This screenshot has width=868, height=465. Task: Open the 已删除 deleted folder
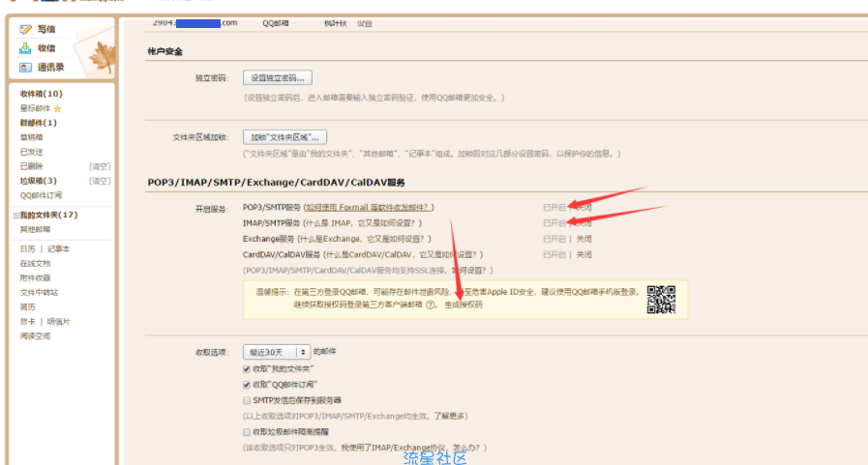point(31,166)
